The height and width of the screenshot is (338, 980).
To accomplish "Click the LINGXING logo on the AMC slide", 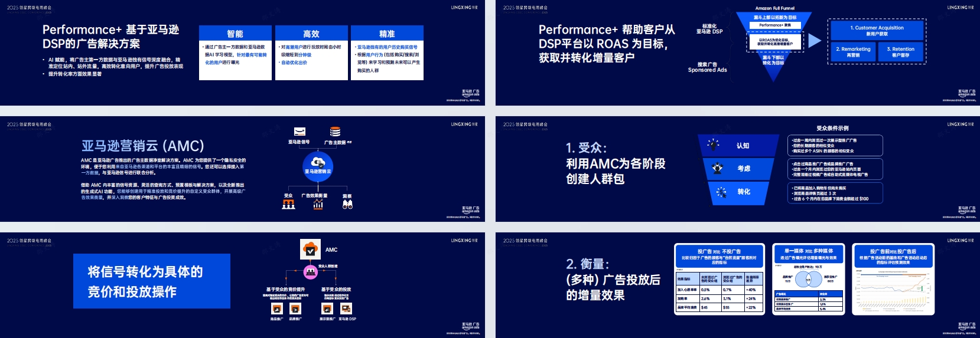I will [464, 124].
